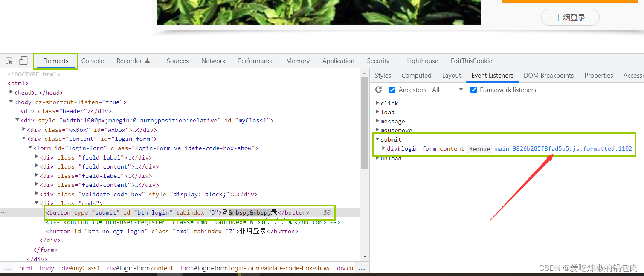The height and width of the screenshot is (276, 644).
Task: Click the html breadcrumb
Action: (x=26, y=268)
